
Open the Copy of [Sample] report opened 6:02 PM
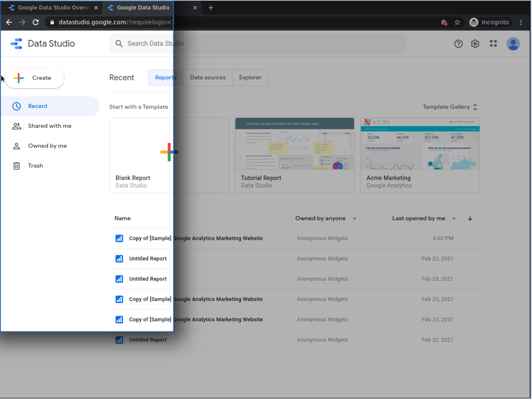tap(294, 239)
